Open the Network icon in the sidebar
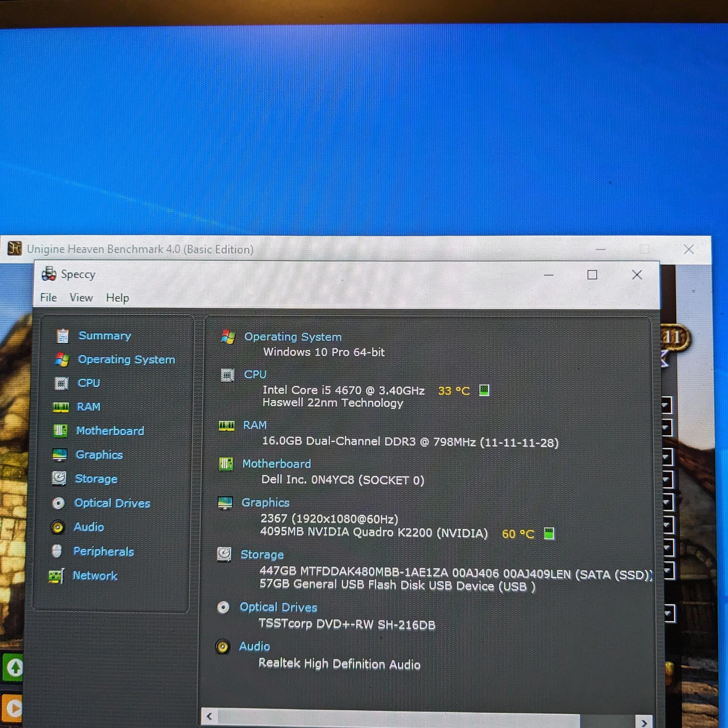The height and width of the screenshot is (728, 728). pos(57,576)
